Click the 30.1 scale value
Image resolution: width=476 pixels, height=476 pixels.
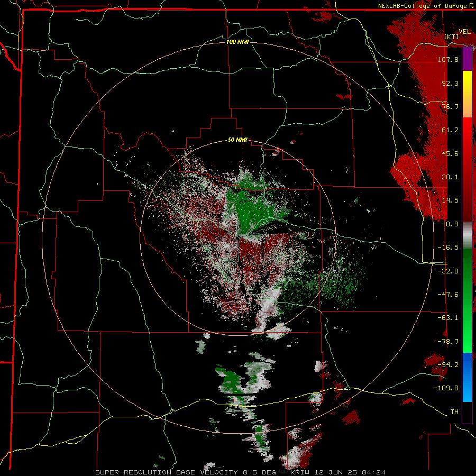click(450, 177)
